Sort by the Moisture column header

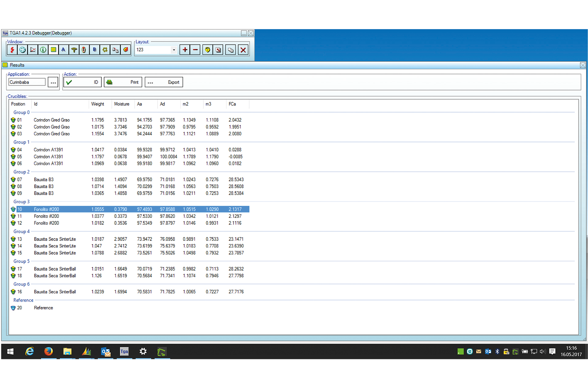[x=122, y=104]
